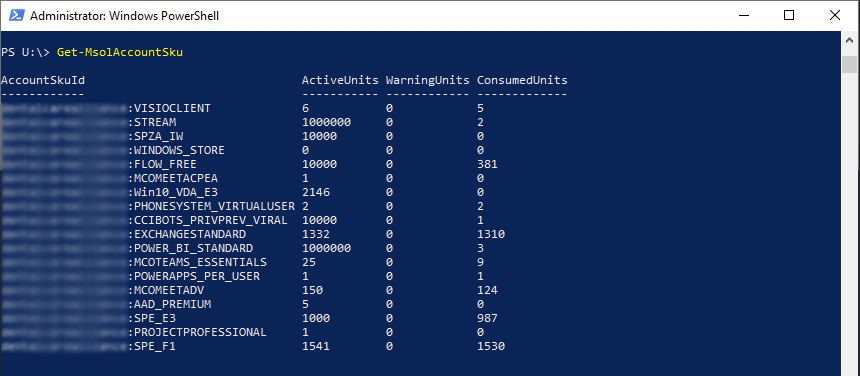Click the window title text
The image size is (860, 376).
(x=125, y=16)
